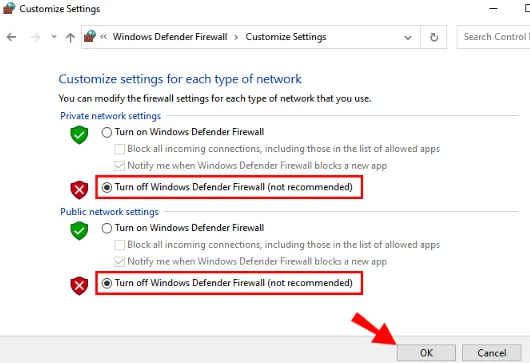Open the recent locations dropdown chevron
The width and height of the screenshot is (530, 363).
point(54,37)
